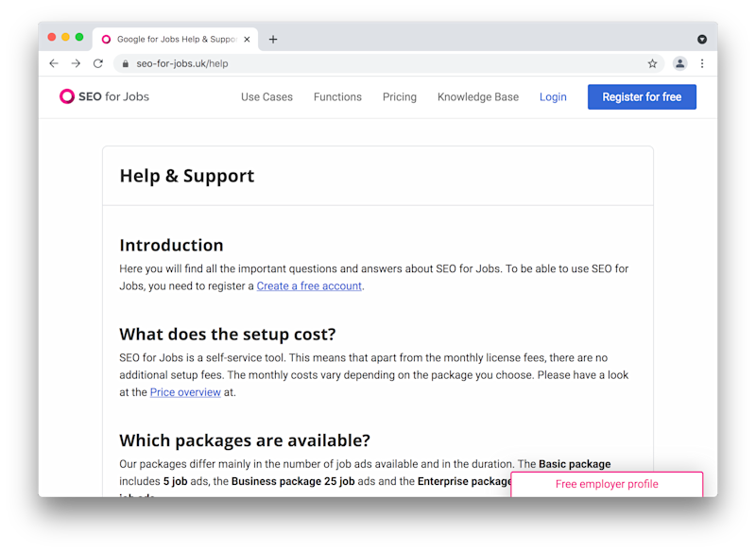Image resolution: width=756 pixels, height=552 pixels.
Task: Open the Price overview link
Action: point(185,391)
